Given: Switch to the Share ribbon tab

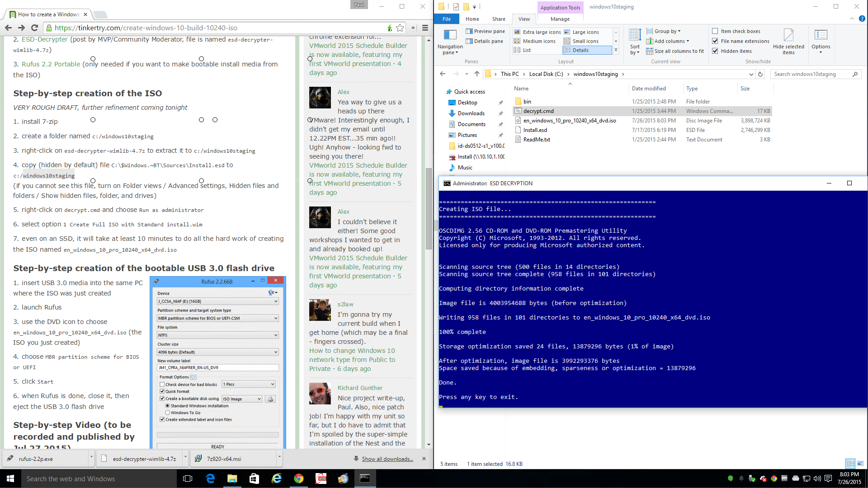Looking at the screenshot, I should point(499,19).
